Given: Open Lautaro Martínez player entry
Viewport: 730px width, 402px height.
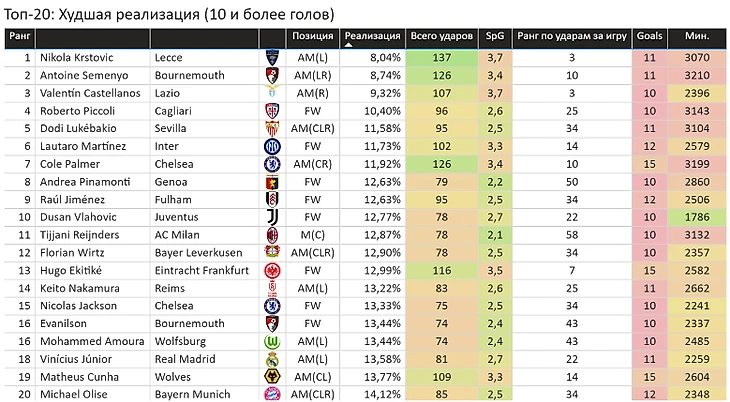Looking at the screenshot, I should pos(83,146).
